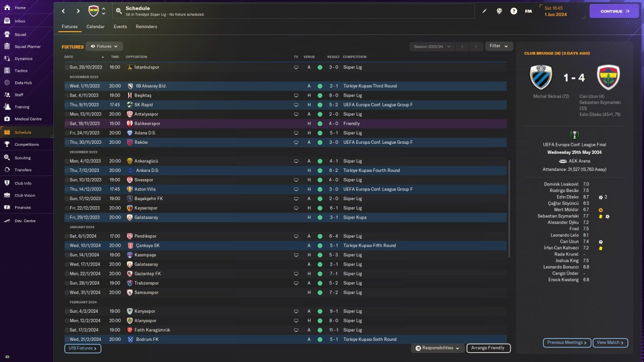Go to the next season with right chevron
This screenshot has height=362, width=644.
(x=476, y=47)
